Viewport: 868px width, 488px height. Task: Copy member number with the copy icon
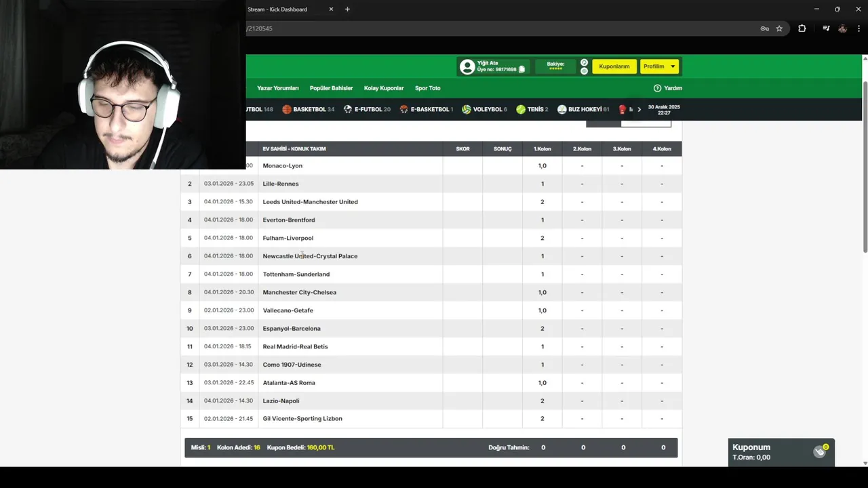pos(521,69)
